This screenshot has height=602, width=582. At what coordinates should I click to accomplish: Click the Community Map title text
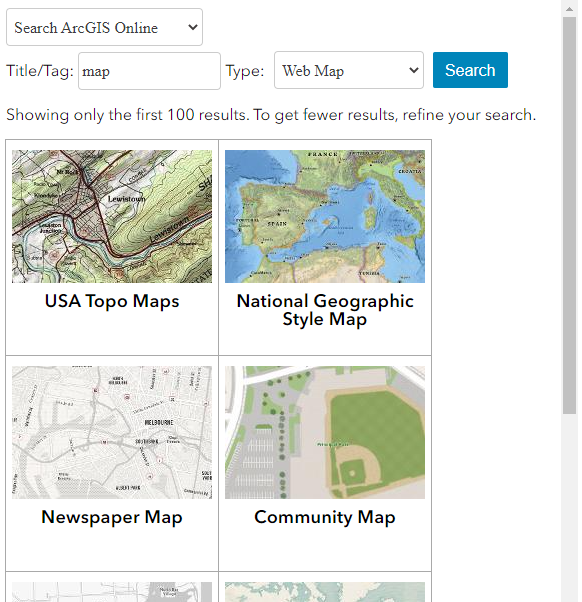tap(325, 517)
